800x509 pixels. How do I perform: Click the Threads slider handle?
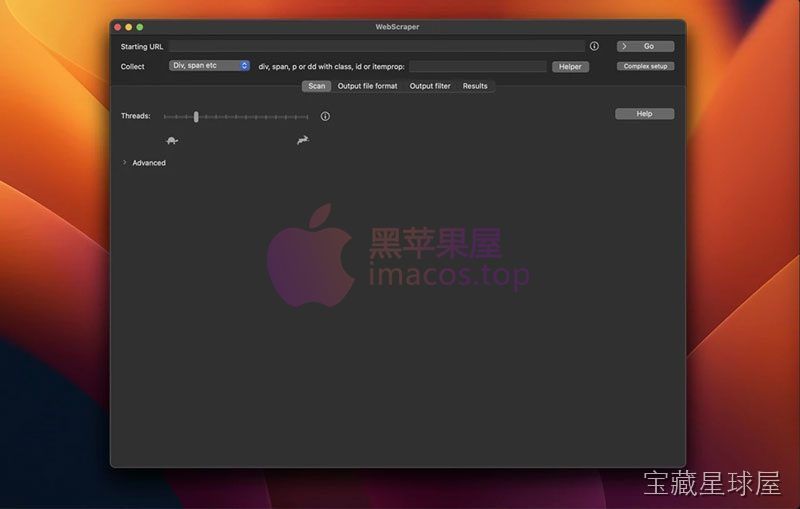pyautogui.click(x=196, y=117)
